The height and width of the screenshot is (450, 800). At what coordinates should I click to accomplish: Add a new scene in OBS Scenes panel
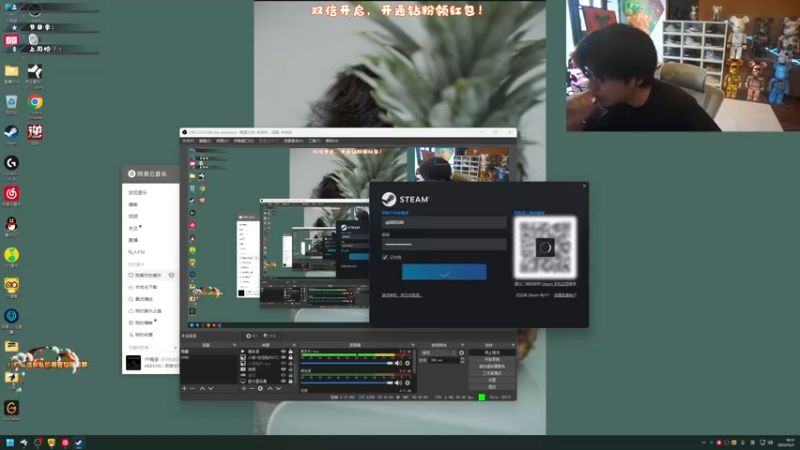click(185, 389)
